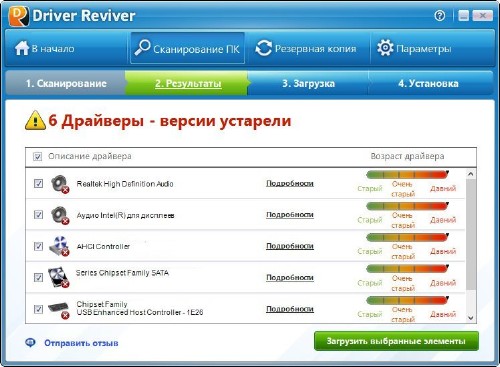This screenshot has width=500, height=367.
Task: Click the driver age gauge for AHCI Controller
Action: [x=407, y=247]
